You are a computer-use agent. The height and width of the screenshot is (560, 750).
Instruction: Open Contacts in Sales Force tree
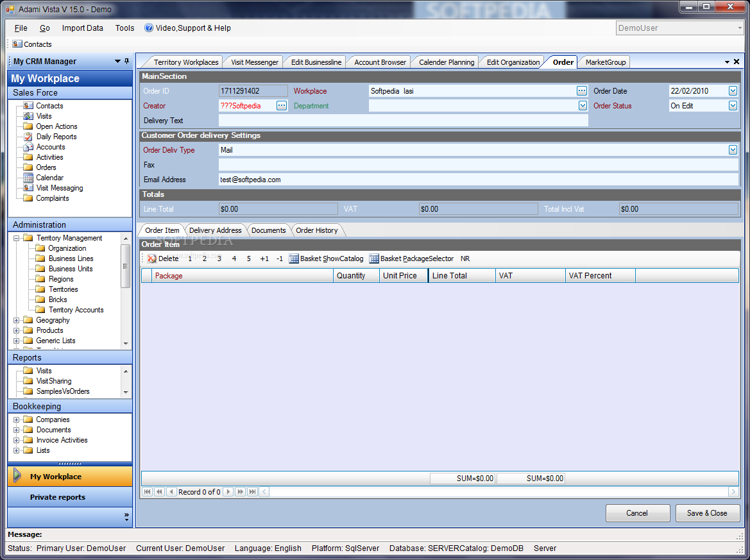49,106
